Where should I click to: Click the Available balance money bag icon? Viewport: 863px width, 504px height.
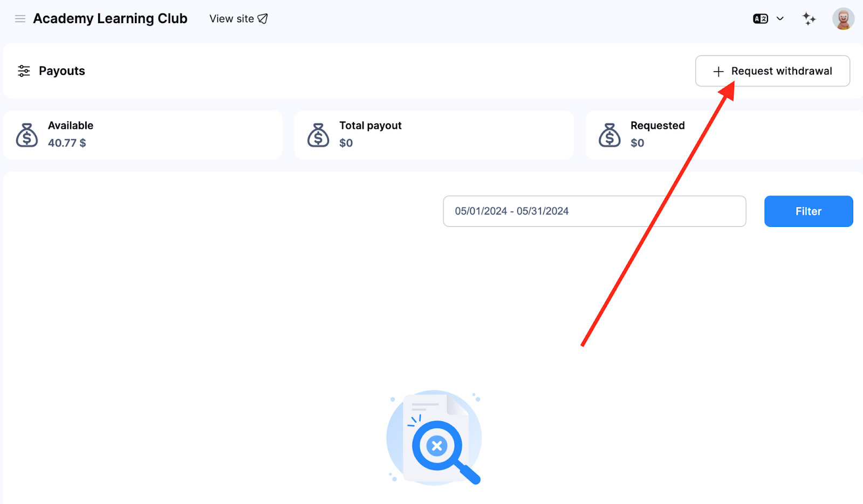27,135
